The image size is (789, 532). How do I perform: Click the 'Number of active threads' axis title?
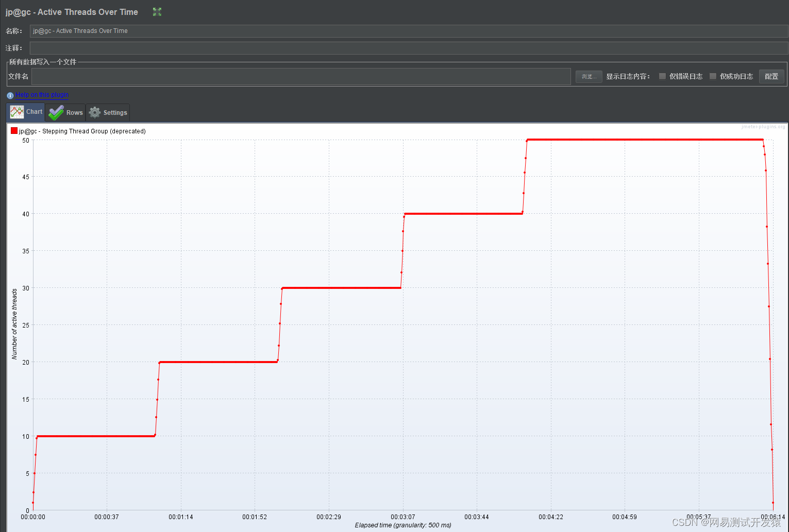[x=14, y=324]
